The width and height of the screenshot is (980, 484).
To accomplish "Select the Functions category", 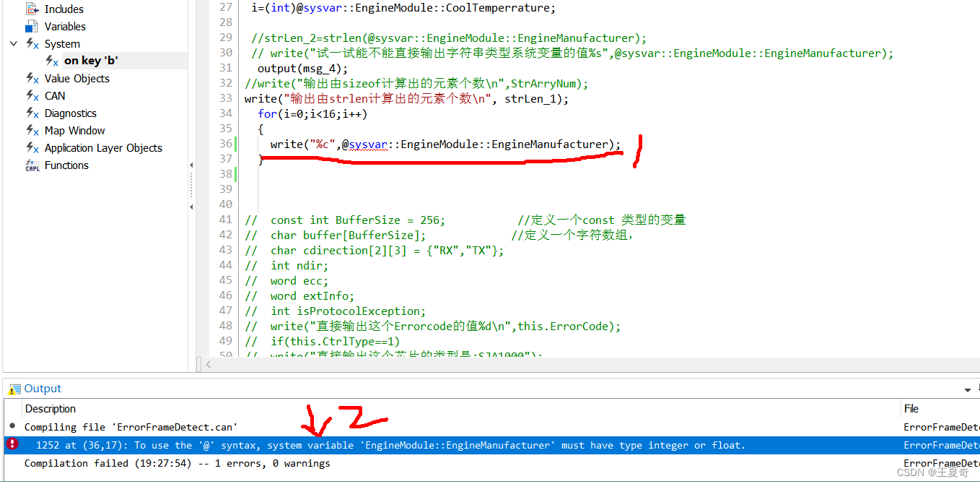I will point(66,165).
